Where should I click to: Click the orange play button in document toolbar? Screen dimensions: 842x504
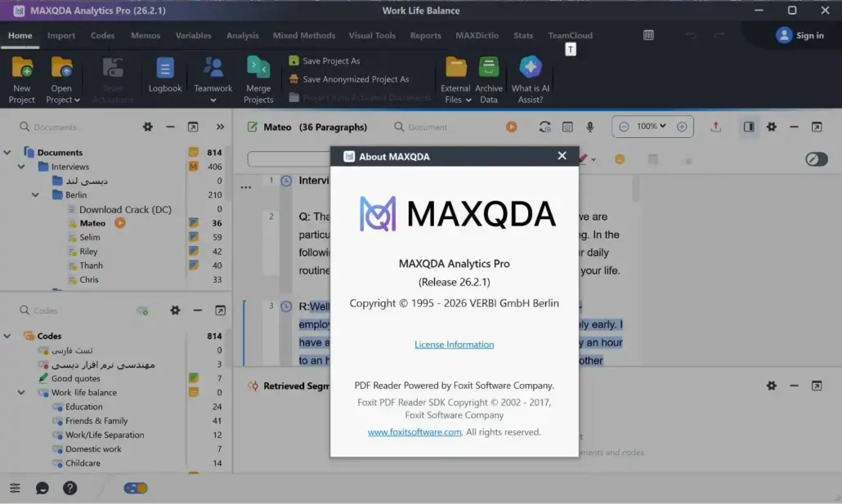pos(511,127)
